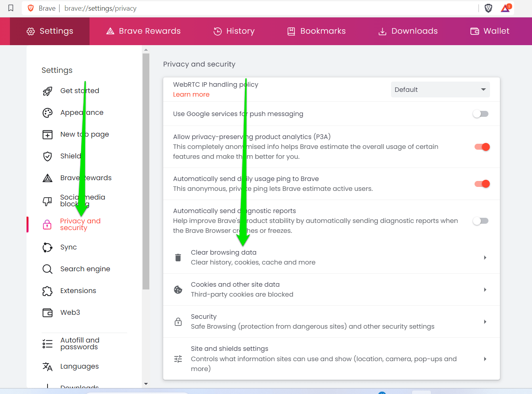Image resolution: width=532 pixels, height=394 pixels.
Task: Open the WebRTC IP handling policy dropdown
Action: pos(440,89)
